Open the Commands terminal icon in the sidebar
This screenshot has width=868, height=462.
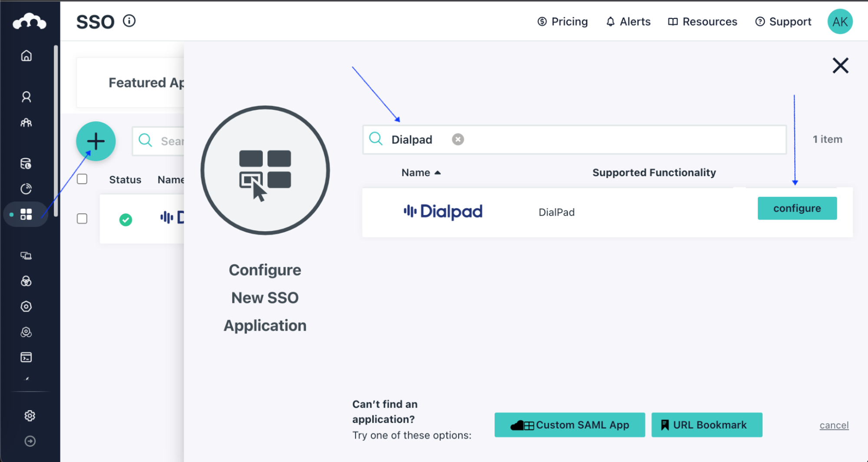coord(26,357)
